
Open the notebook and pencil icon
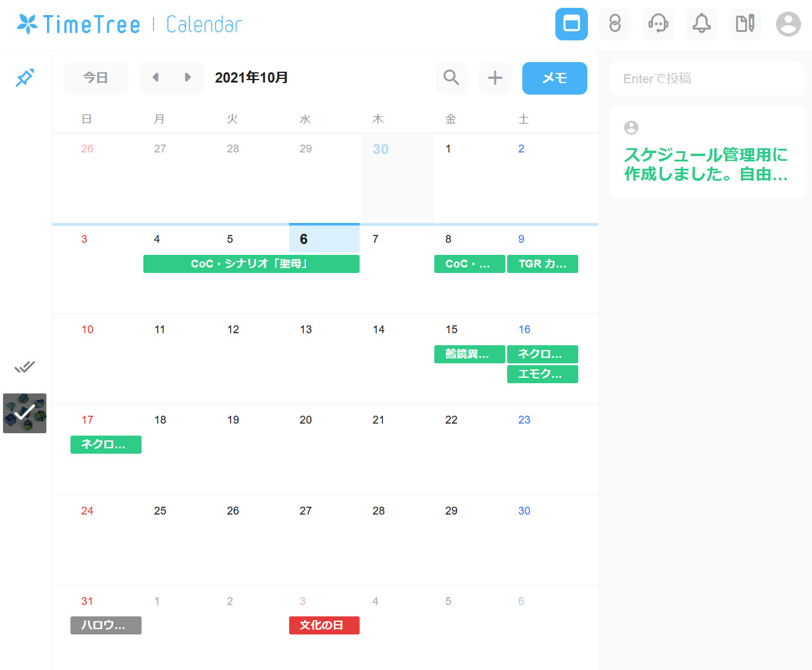tap(745, 24)
